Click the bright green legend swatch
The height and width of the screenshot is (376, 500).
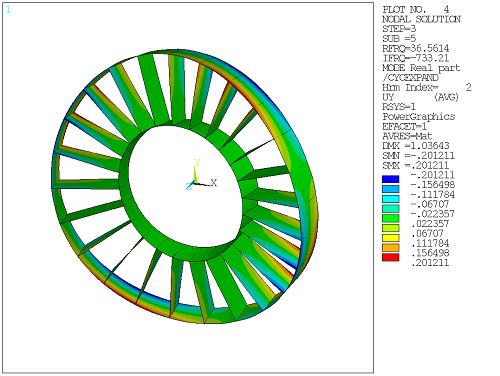[390, 218]
